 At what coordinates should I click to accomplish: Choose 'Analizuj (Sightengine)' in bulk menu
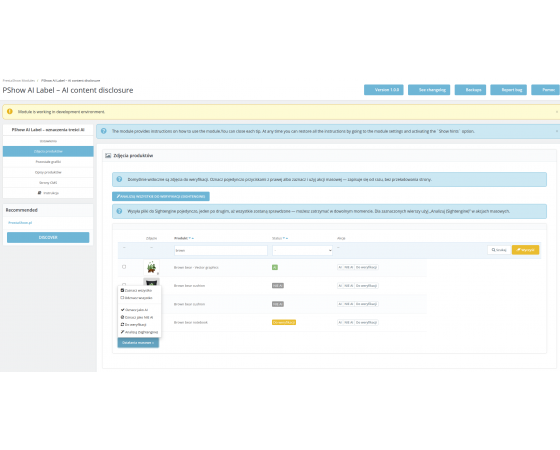pyautogui.click(x=139, y=332)
